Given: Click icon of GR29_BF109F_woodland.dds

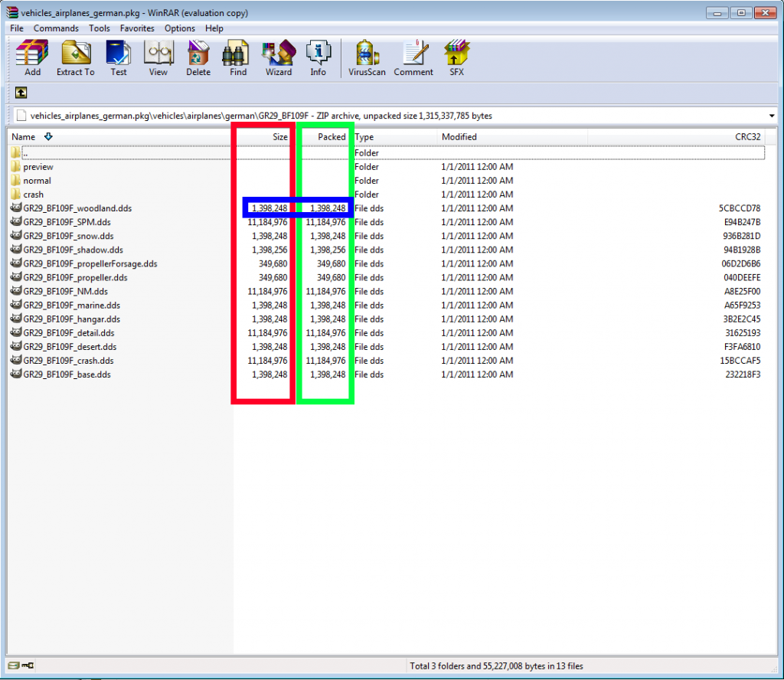Looking at the screenshot, I should pos(16,208).
